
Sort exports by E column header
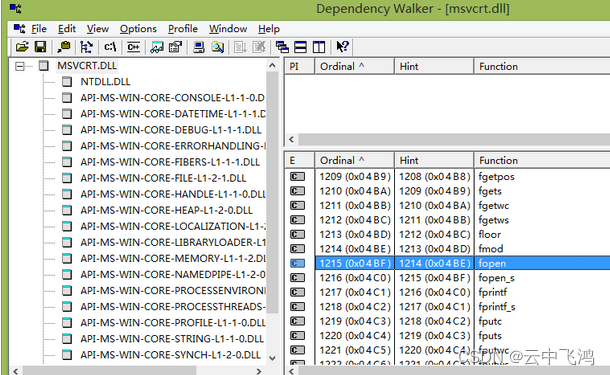(300, 160)
